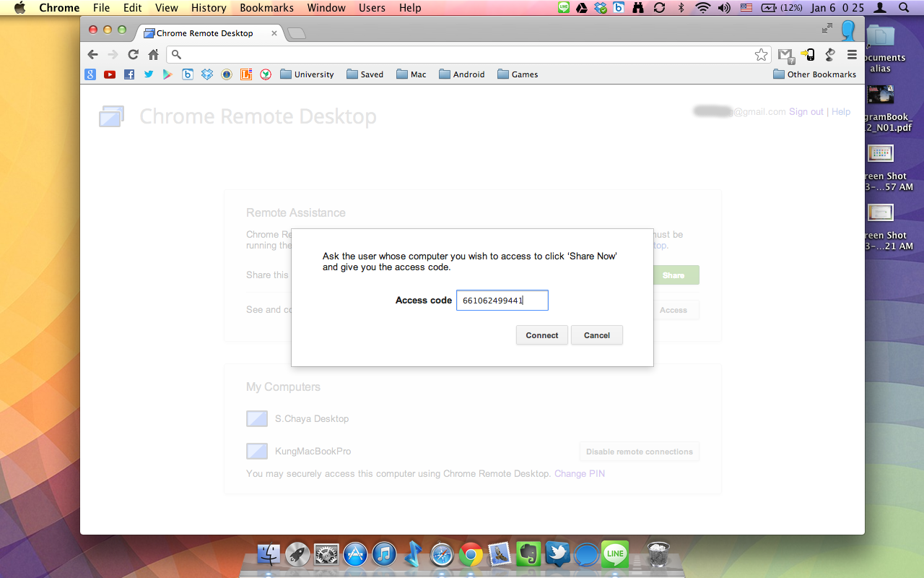Expand the Other Bookmarks folder
The width and height of the screenshot is (924, 578).
point(814,74)
